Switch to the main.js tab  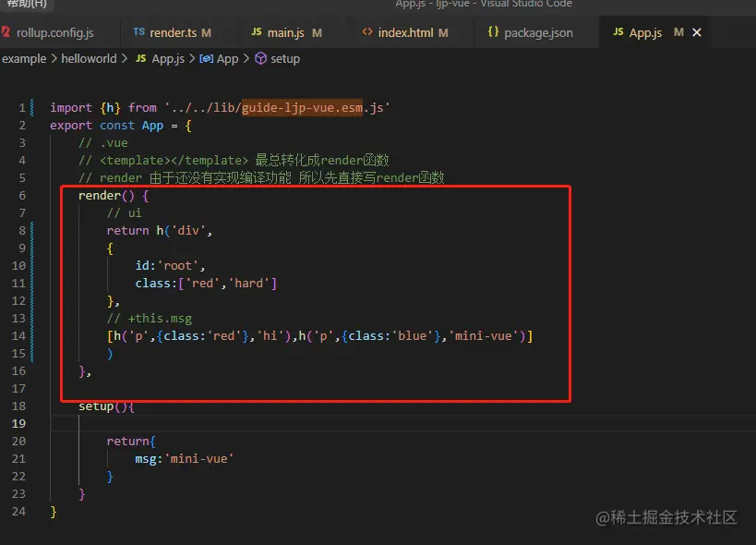(286, 33)
